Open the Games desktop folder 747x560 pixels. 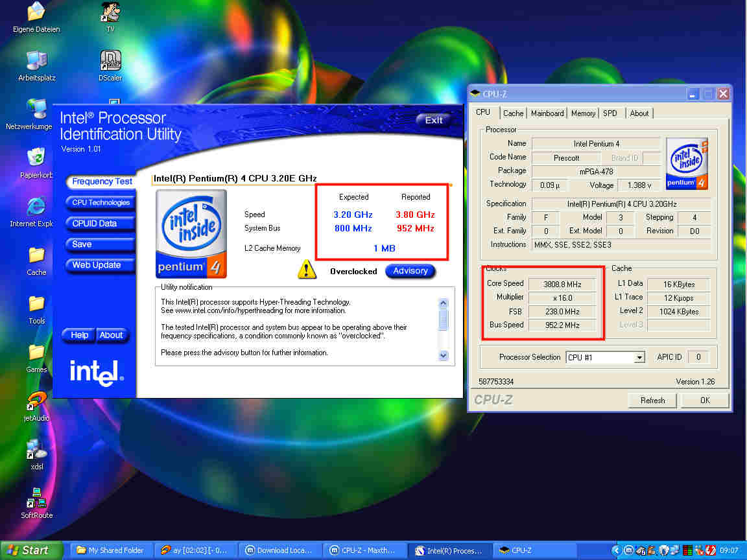(x=36, y=353)
